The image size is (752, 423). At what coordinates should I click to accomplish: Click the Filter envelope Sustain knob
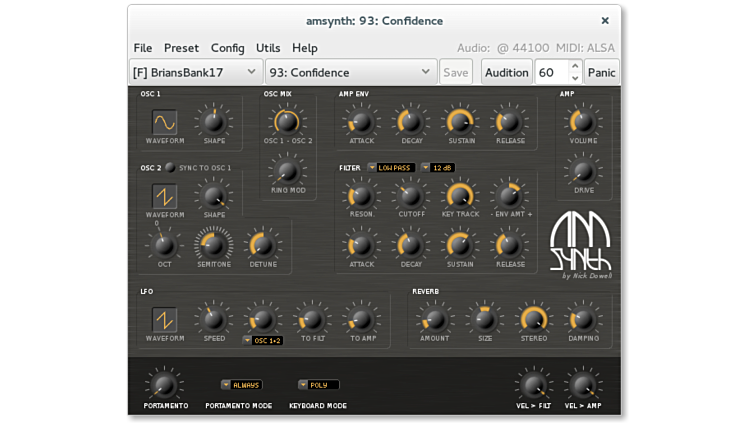(x=460, y=246)
